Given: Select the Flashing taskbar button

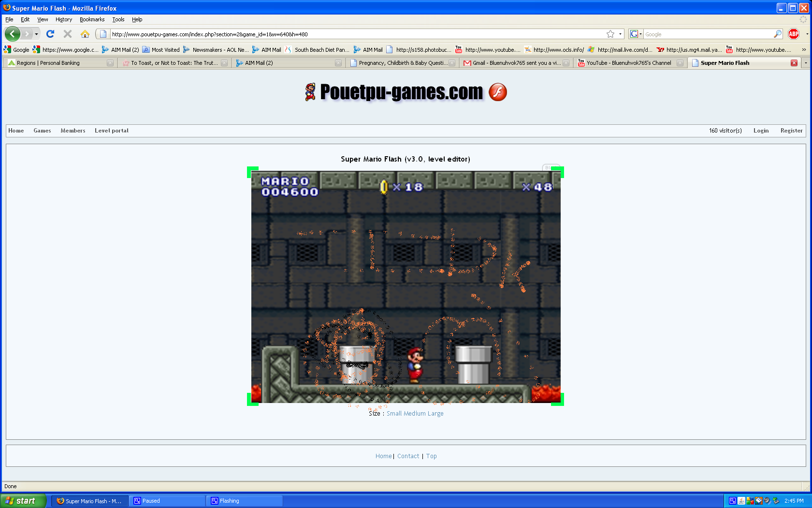Looking at the screenshot, I should (245, 501).
